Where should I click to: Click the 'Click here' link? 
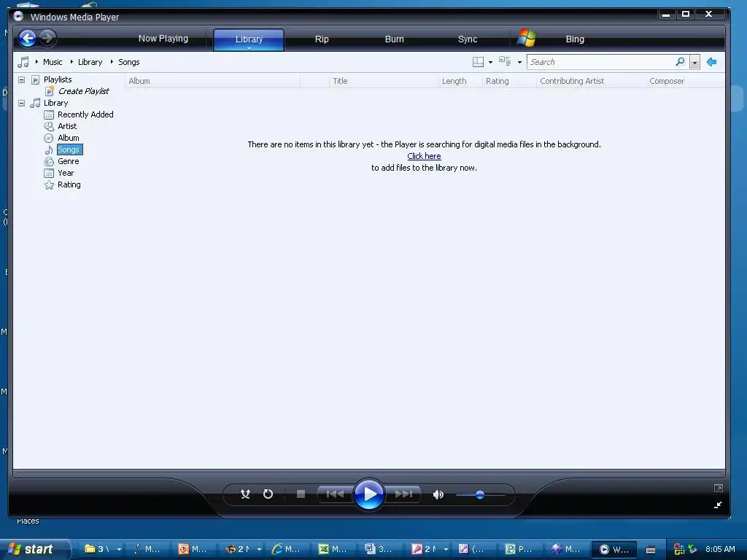[424, 156]
